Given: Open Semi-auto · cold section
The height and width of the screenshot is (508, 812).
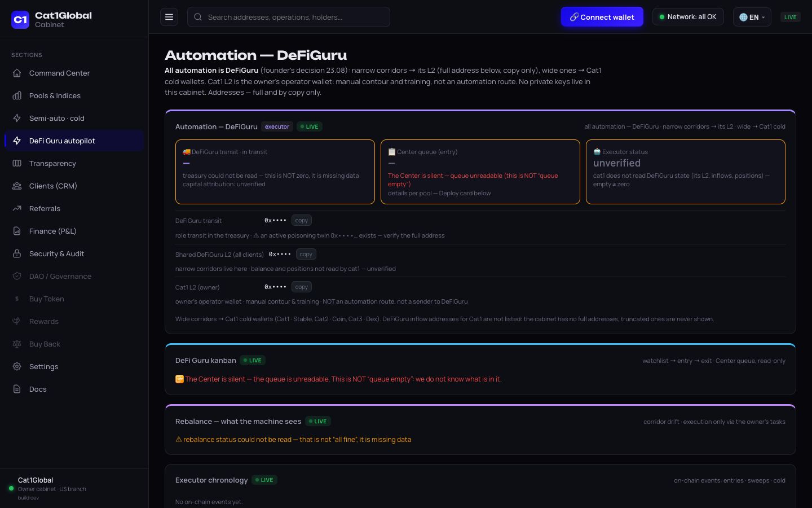Looking at the screenshot, I should (74, 118).
